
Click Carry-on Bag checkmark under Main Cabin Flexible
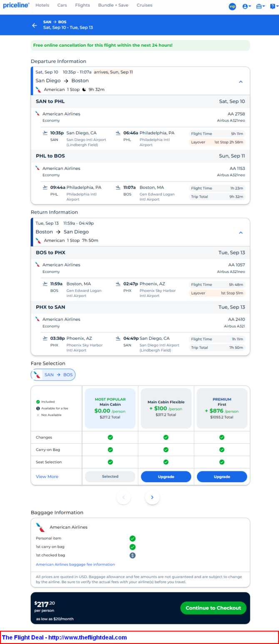tap(166, 450)
